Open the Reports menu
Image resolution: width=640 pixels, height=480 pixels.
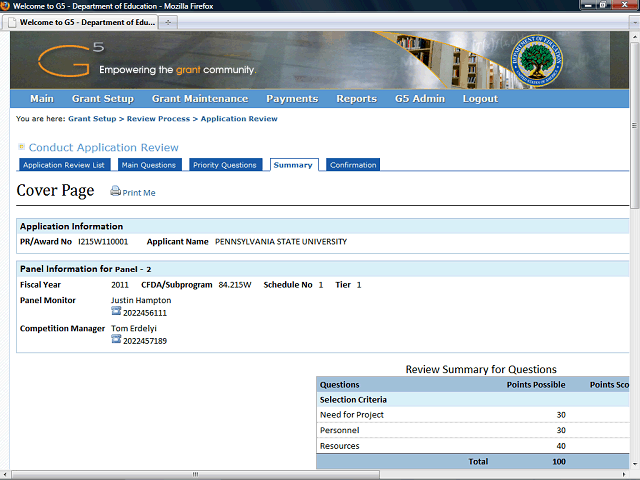click(x=356, y=99)
